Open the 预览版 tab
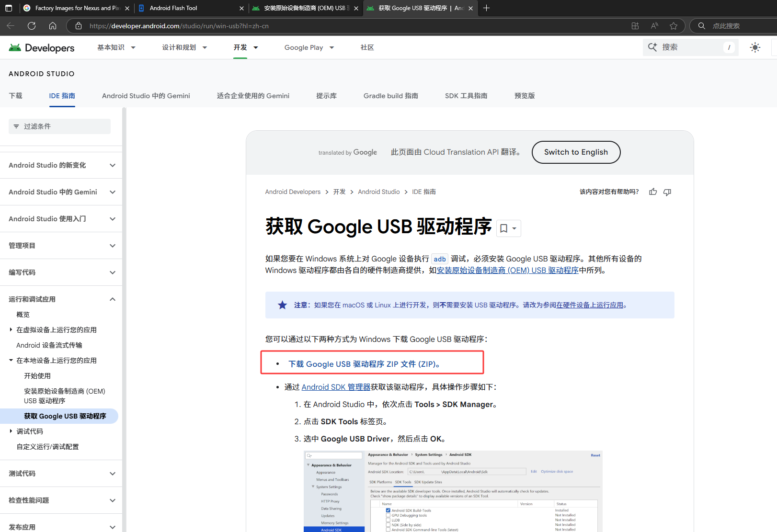Image resolution: width=777 pixels, height=532 pixels. click(x=525, y=96)
